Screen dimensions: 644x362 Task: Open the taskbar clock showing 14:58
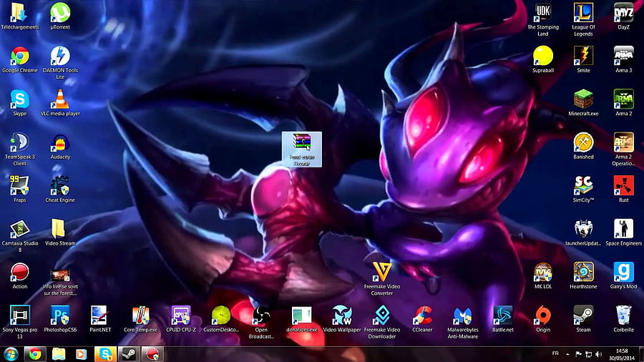click(622, 354)
